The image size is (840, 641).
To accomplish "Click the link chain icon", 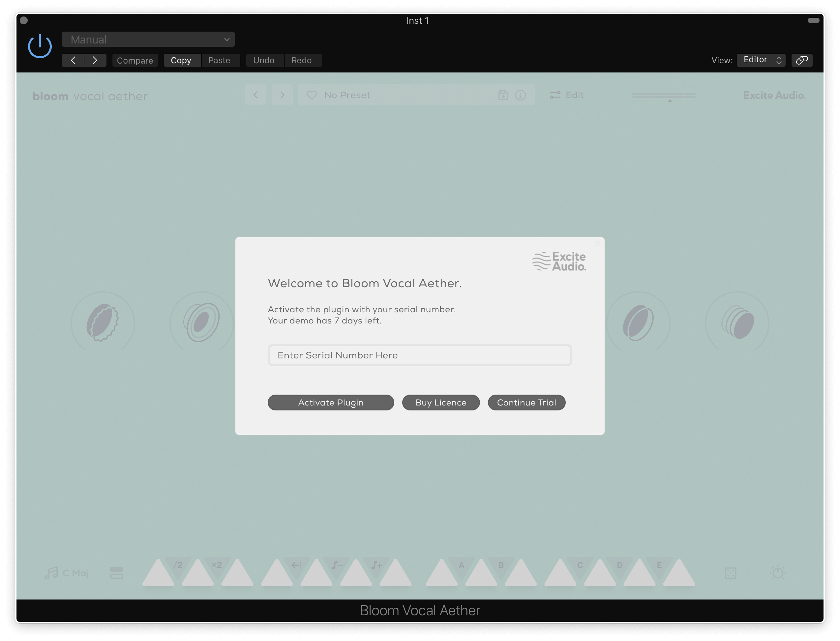I will tap(802, 60).
